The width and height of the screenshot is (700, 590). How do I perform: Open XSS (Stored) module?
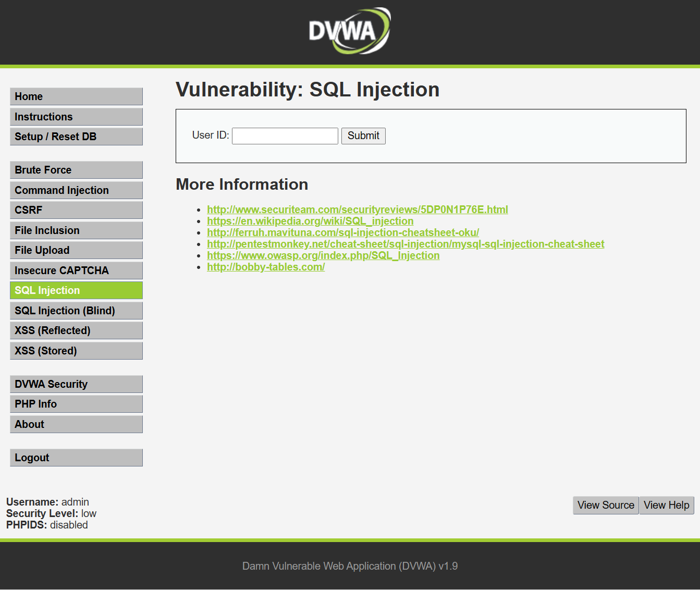click(x=76, y=350)
